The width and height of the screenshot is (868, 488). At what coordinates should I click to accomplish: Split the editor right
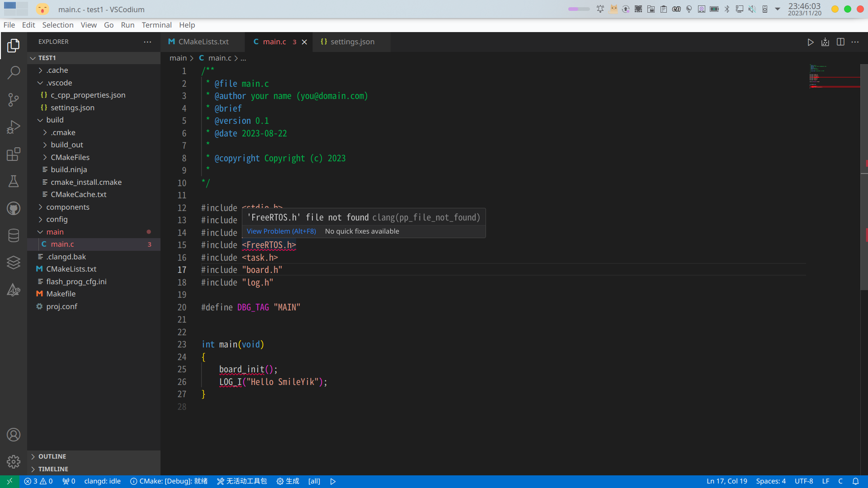pos(840,42)
